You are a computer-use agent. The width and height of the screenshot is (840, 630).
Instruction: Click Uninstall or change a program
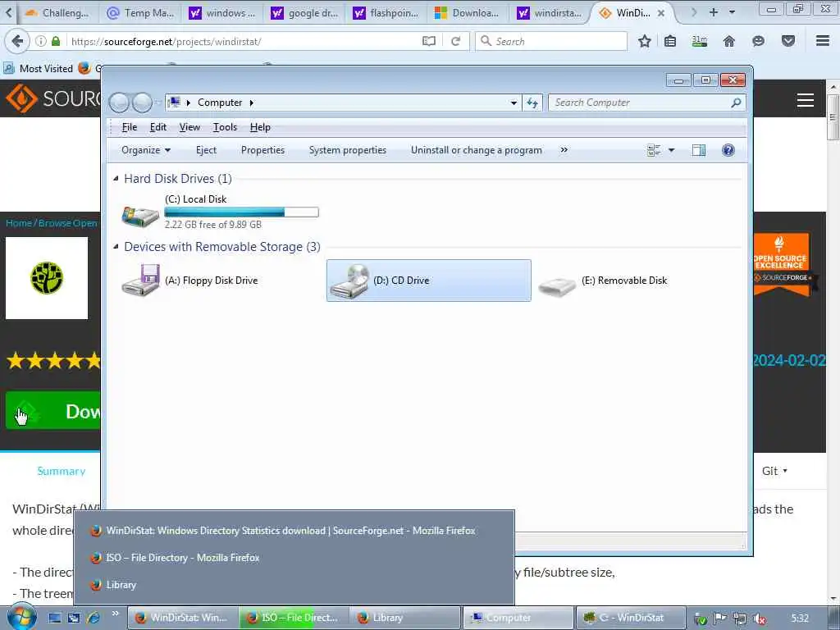tap(477, 150)
